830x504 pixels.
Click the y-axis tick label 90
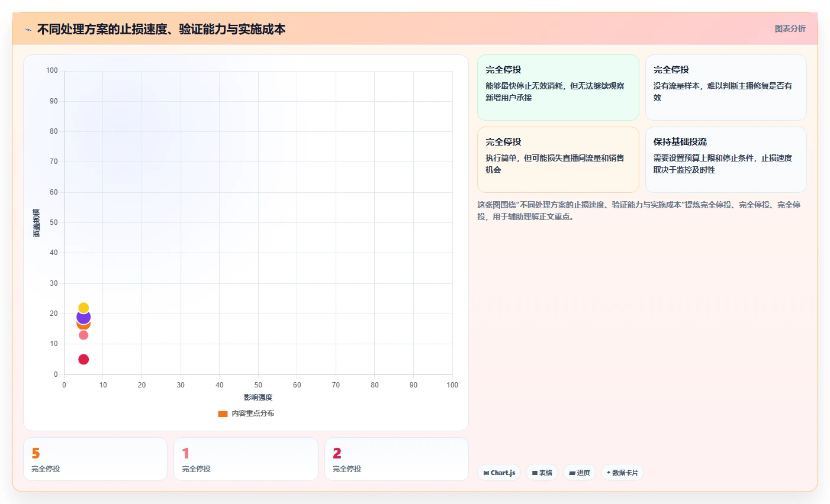(54, 101)
